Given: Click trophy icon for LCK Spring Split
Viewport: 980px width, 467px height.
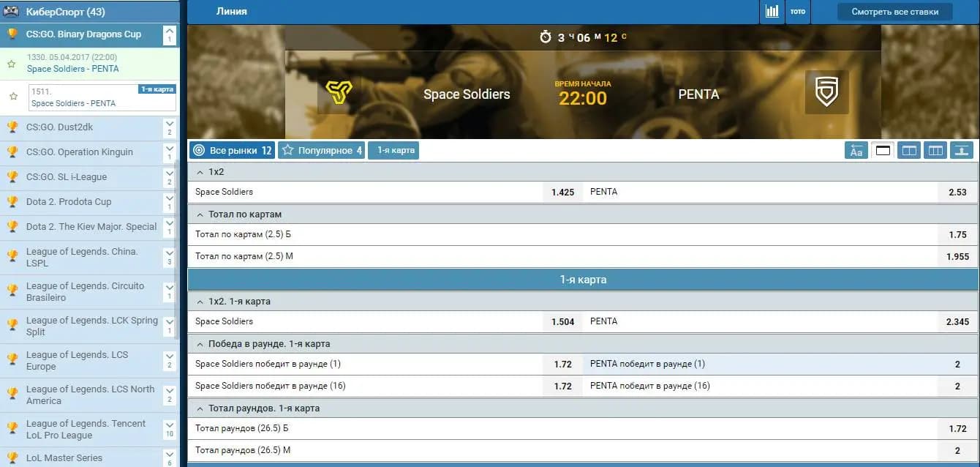Looking at the screenshot, I should point(12,325).
